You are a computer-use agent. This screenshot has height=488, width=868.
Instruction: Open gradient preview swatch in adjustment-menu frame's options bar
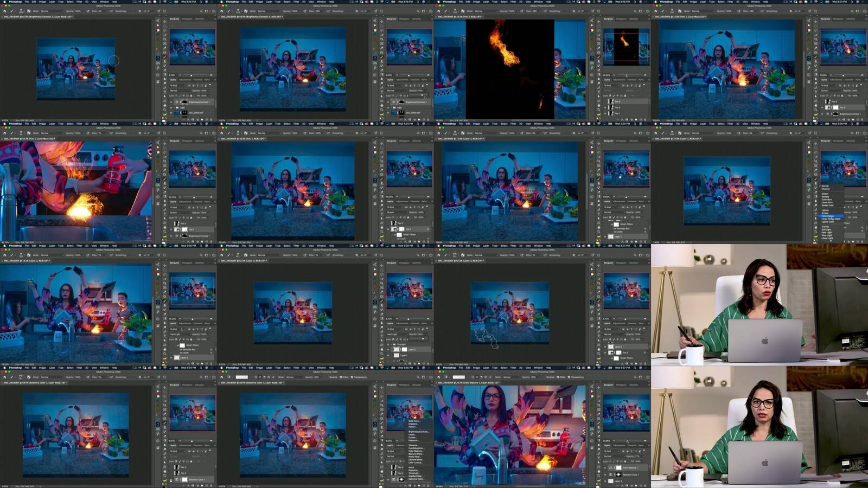[x=242, y=377]
